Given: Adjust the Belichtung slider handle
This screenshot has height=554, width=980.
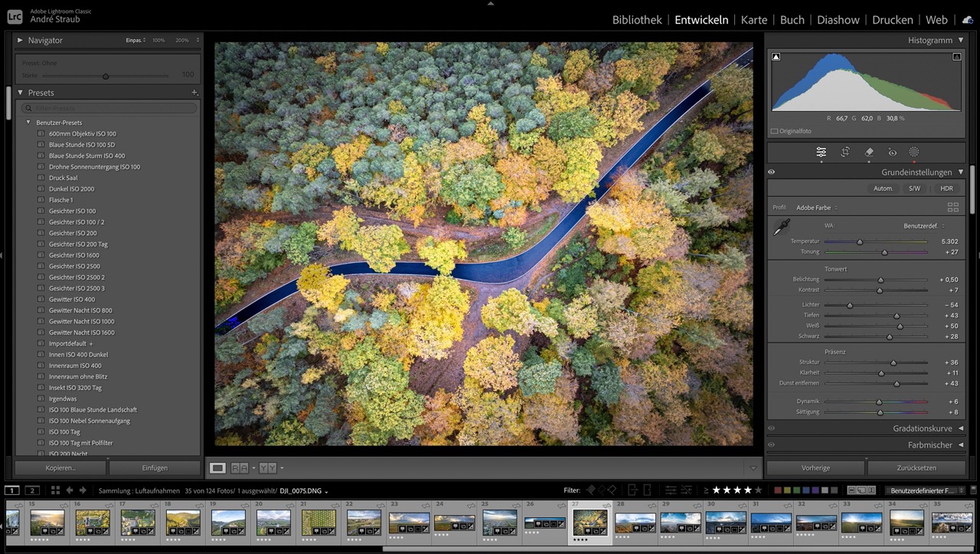Looking at the screenshot, I should 880,280.
